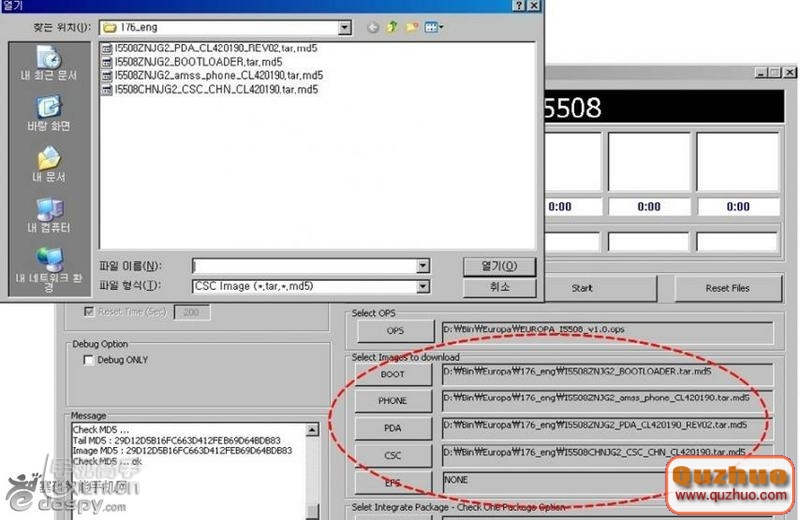Toggle the Debug ONLY checkbox
This screenshot has height=520, width=800.
(89, 360)
